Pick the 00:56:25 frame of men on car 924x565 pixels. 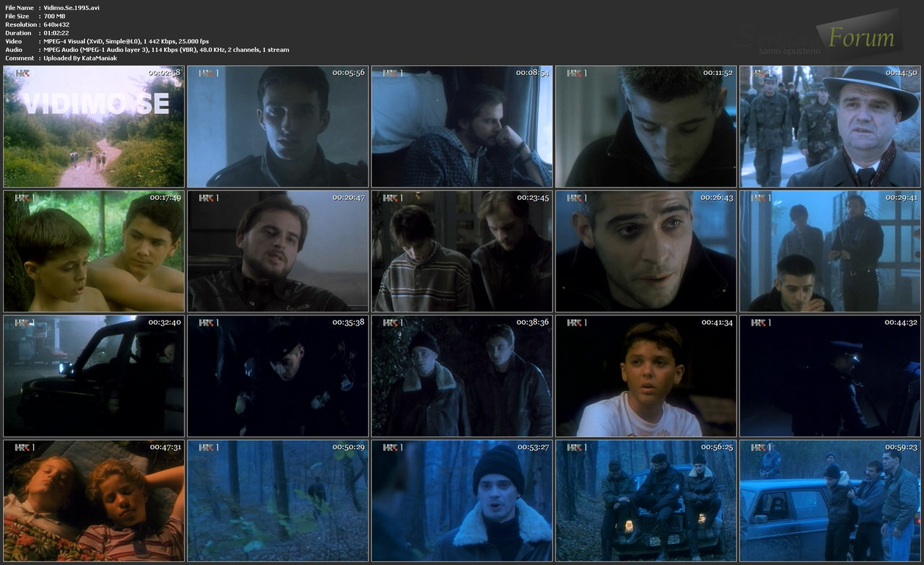(x=646, y=501)
